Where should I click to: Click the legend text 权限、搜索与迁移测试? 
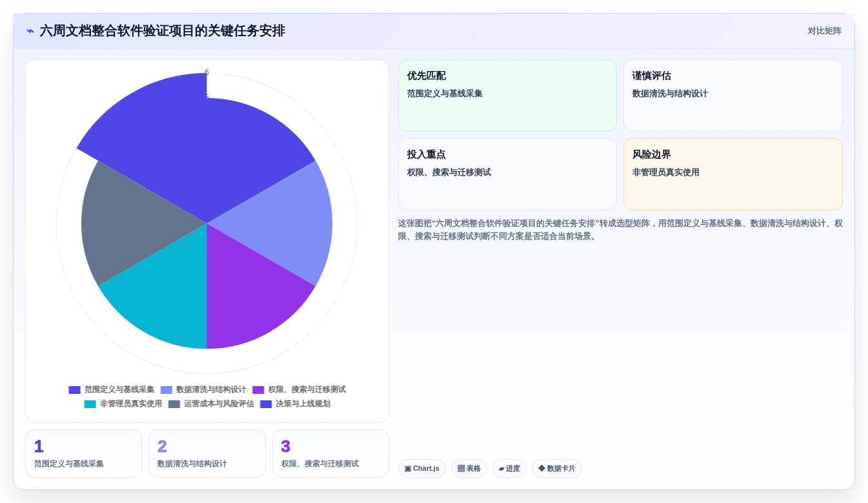[307, 390]
